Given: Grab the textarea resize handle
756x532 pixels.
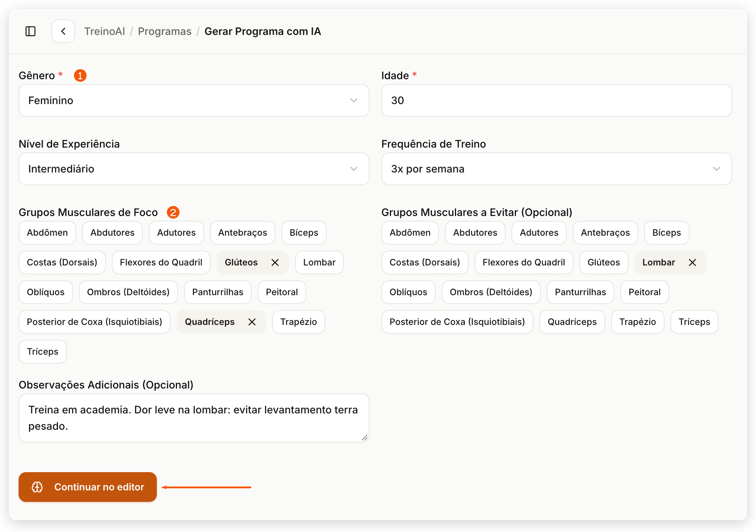Looking at the screenshot, I should click(x=365, y=438).
